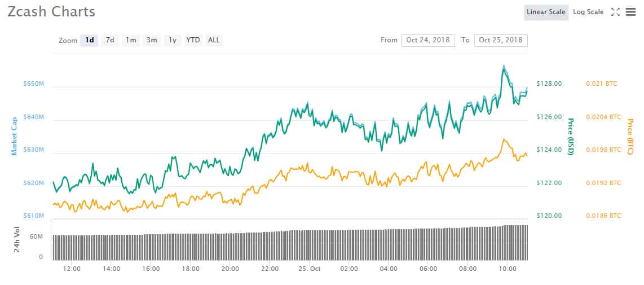Open the From date field Oct 24, 2018
The width and height of the screenshot is (644, 285).
pyautogui.click(x=428, y=40)
